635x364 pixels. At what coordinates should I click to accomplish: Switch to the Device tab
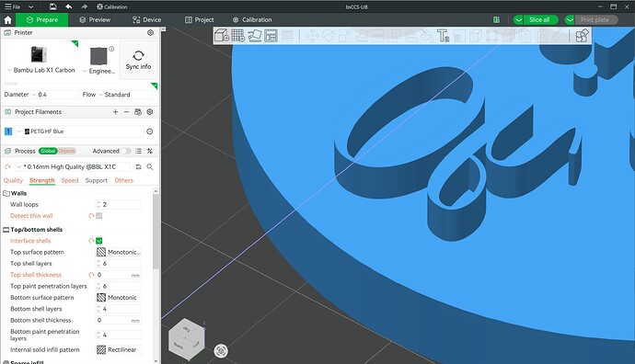point(146,20)
